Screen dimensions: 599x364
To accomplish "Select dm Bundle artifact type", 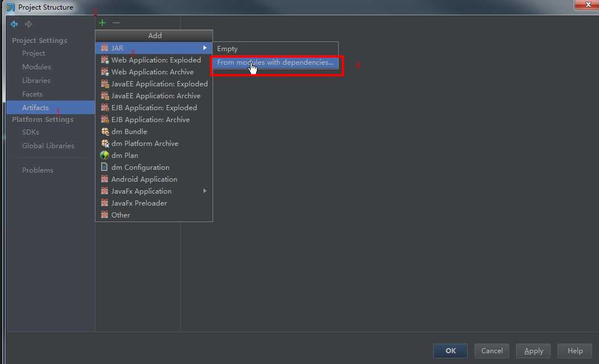I will (153, 131).
